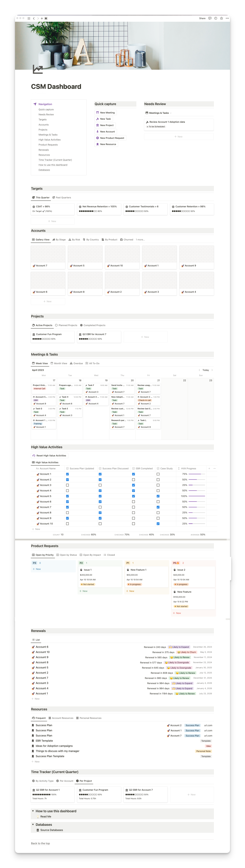Click the New Meeting calendar icon
Viewport: 245px width, 868px height.
coord(98,113)
